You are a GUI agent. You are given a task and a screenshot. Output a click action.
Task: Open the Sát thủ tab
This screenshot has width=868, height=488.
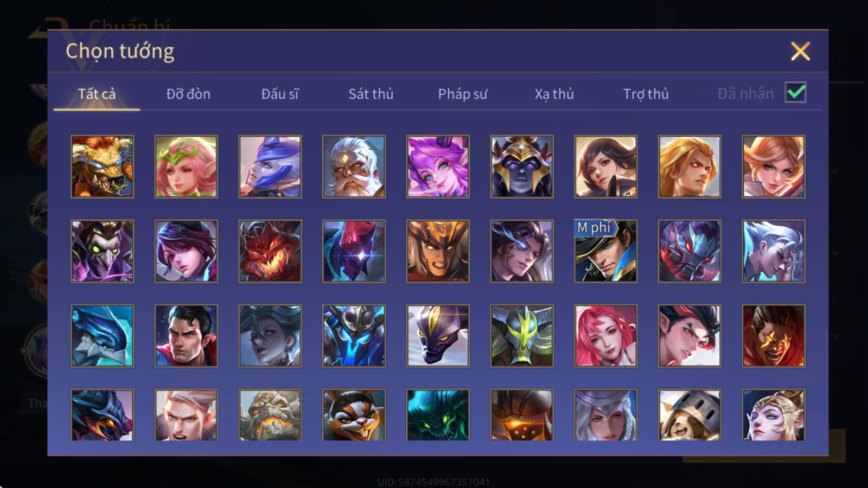(x=371, y=94)
